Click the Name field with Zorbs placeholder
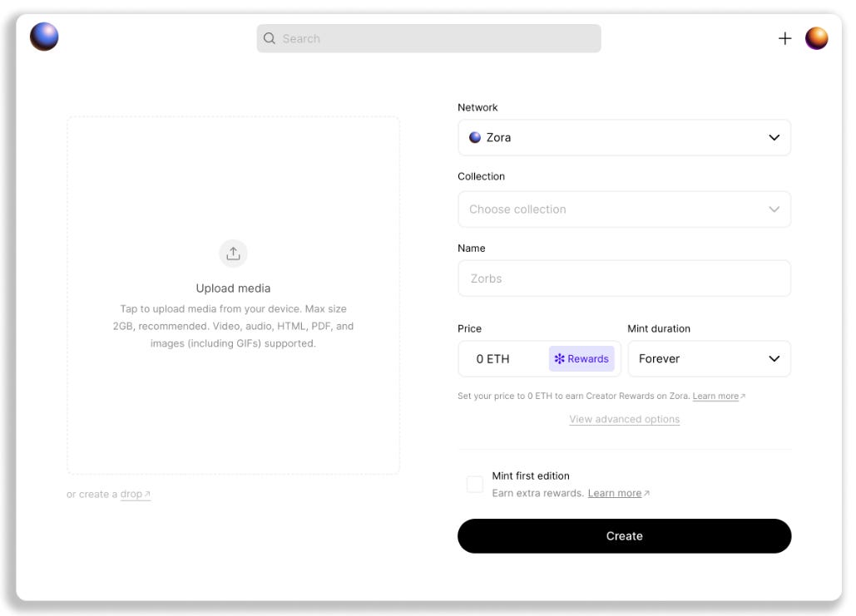The image size is (856, 616). [624, 278]
